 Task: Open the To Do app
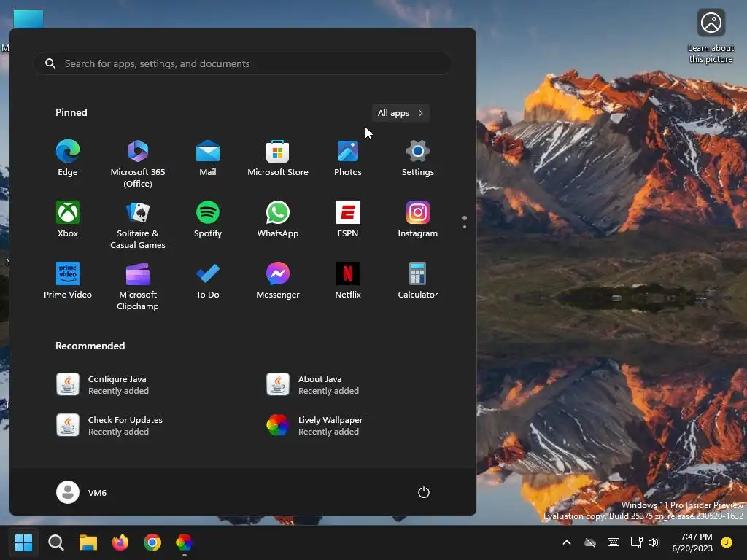point(208,281)
